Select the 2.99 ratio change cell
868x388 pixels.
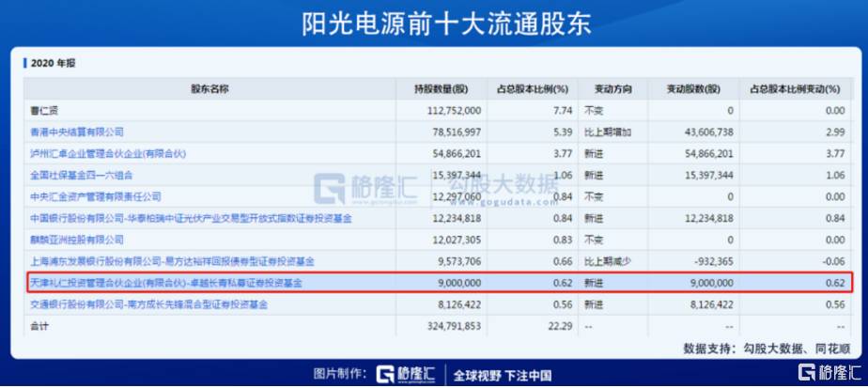[836, 132]
